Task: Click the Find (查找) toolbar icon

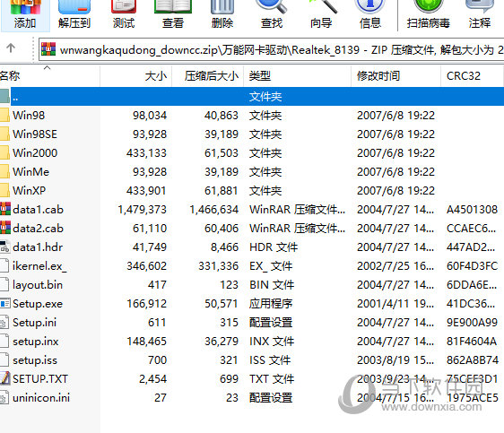Action: (272, 14)
